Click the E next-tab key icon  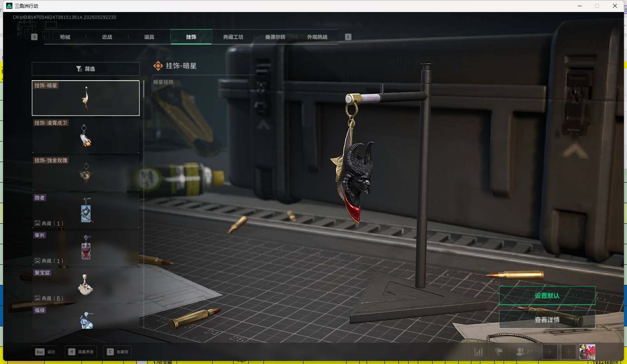(x=348, y=37)
